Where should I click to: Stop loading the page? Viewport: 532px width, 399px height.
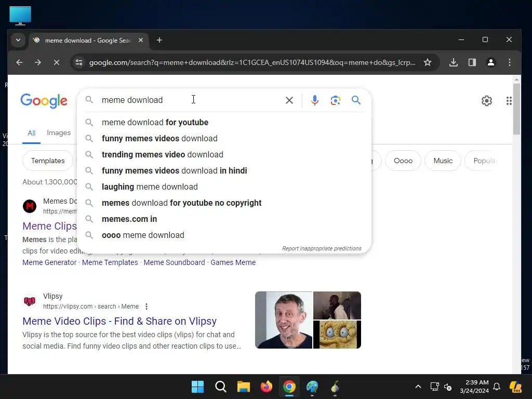[56, 62]
